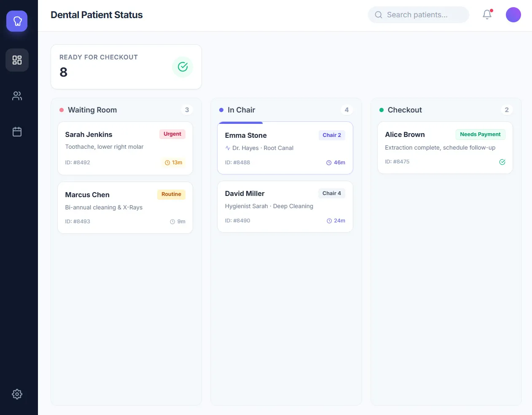Open the dashboard grid view

(17, 60)
